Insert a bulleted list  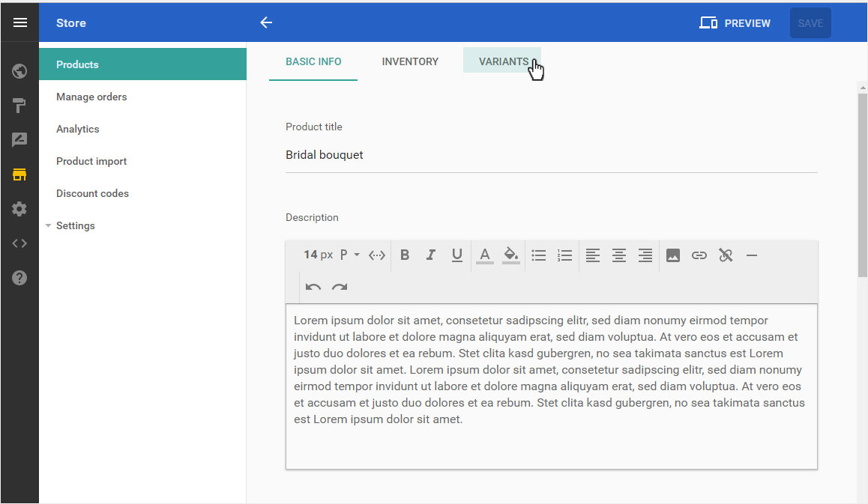539,255
